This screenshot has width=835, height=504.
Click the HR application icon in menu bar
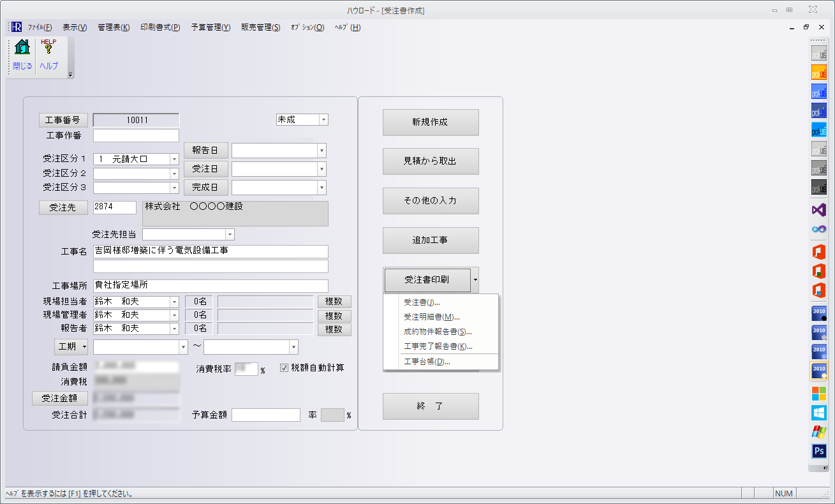tap(16, 27)
